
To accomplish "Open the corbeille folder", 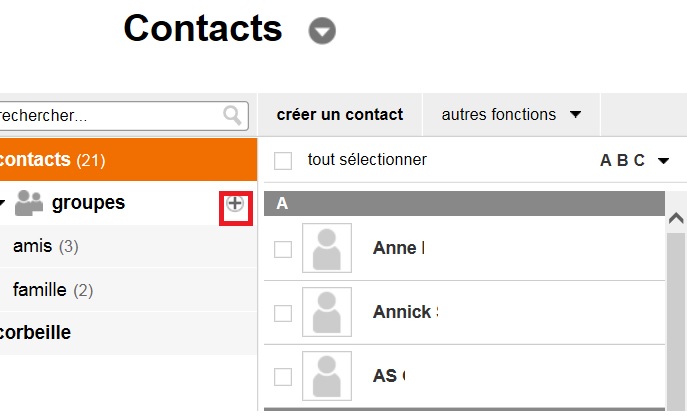I will coord(36,333).
